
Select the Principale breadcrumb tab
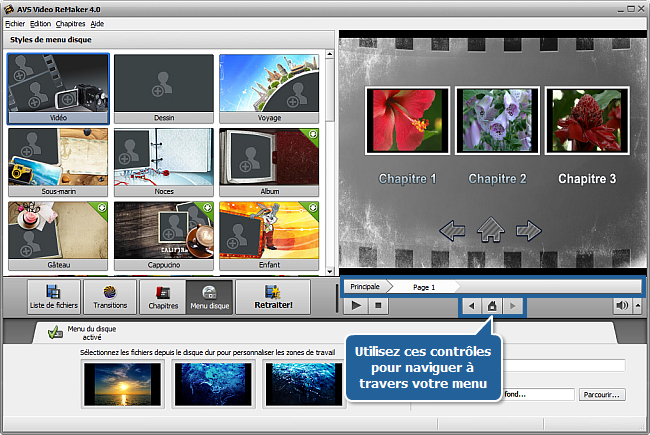pos(364,286)
